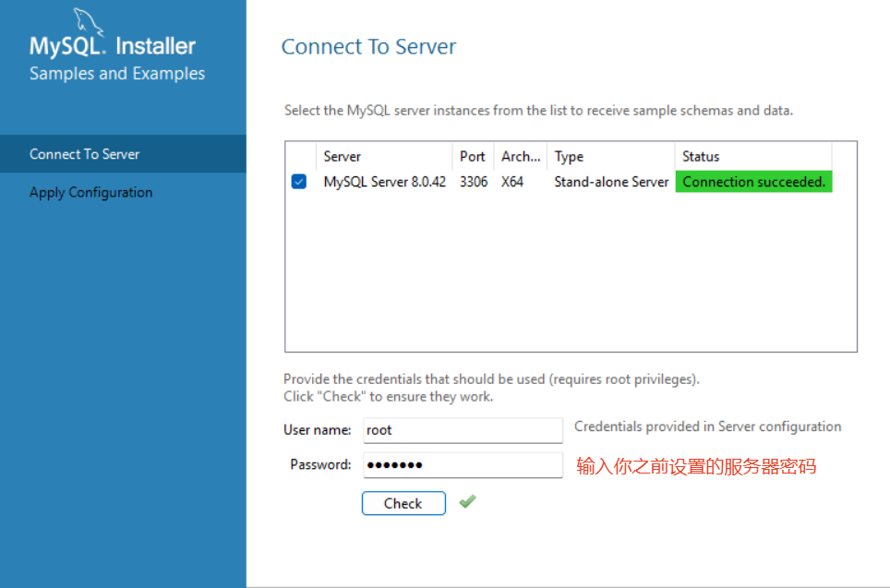The width and height of the screenshot is (890, 588).
Task: Click the Status column header
Action: coord(753,156)
